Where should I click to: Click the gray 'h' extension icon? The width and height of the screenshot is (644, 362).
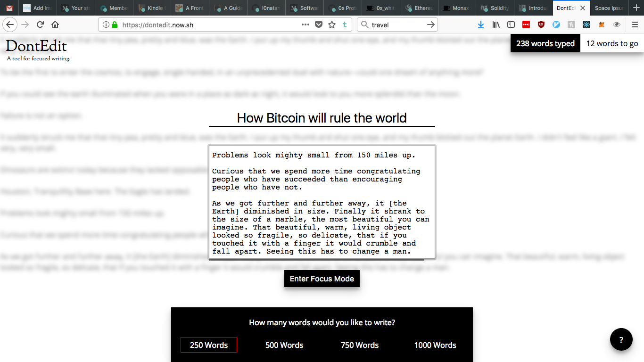pyautogui.click(x=571, y=25)
